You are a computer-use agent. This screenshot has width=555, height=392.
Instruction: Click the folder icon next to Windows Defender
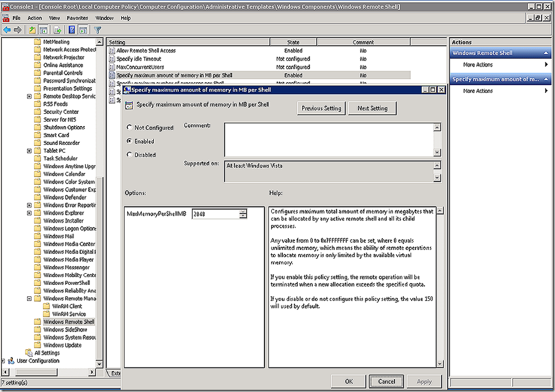(38, 198)
